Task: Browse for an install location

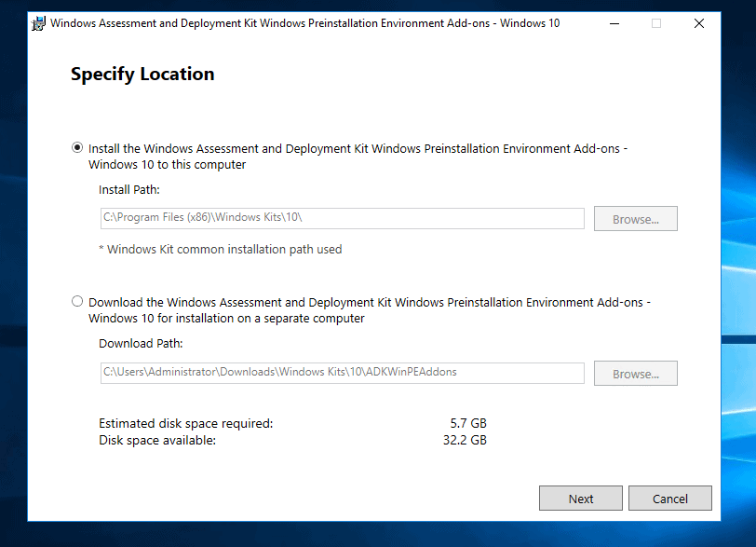Action: 635,218
